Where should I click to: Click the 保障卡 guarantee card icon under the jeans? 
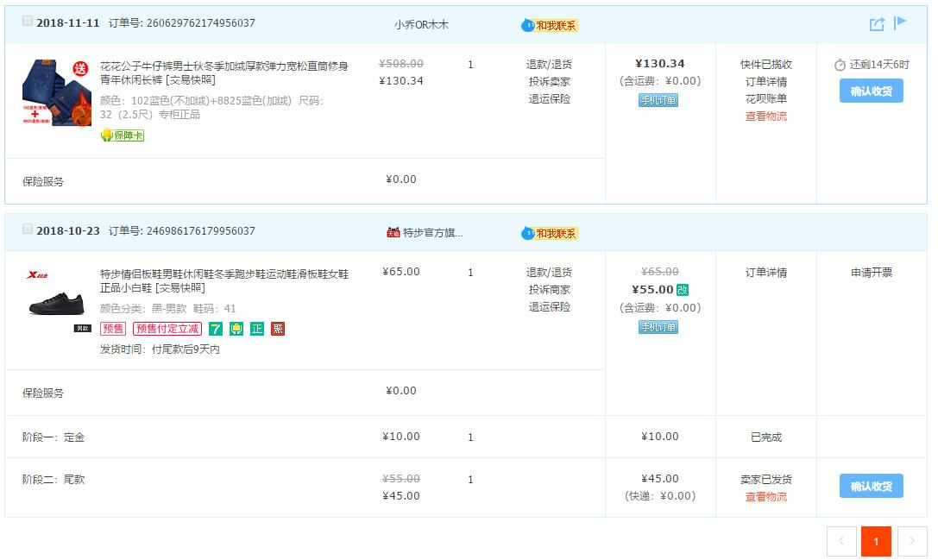pos(123,135)
